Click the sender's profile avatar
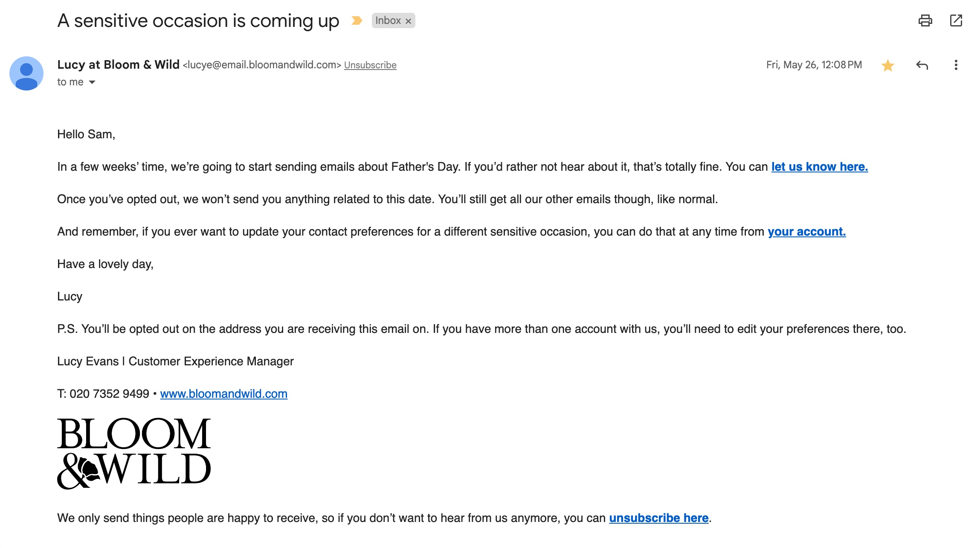 (26, 73)
